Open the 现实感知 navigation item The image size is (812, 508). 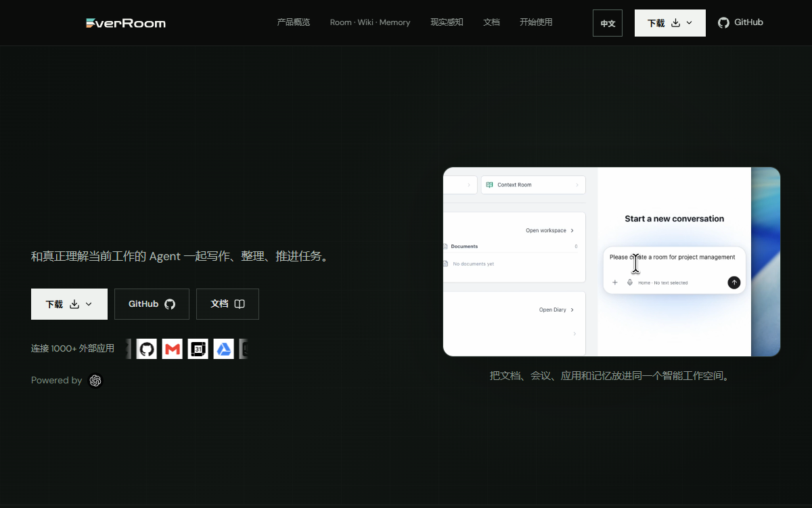coord(447,22)
